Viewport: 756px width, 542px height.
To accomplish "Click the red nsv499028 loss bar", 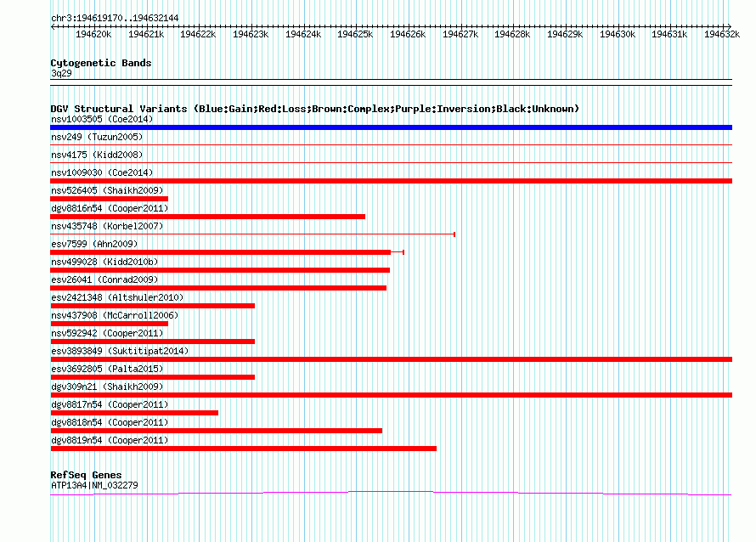I will (220, 270).
